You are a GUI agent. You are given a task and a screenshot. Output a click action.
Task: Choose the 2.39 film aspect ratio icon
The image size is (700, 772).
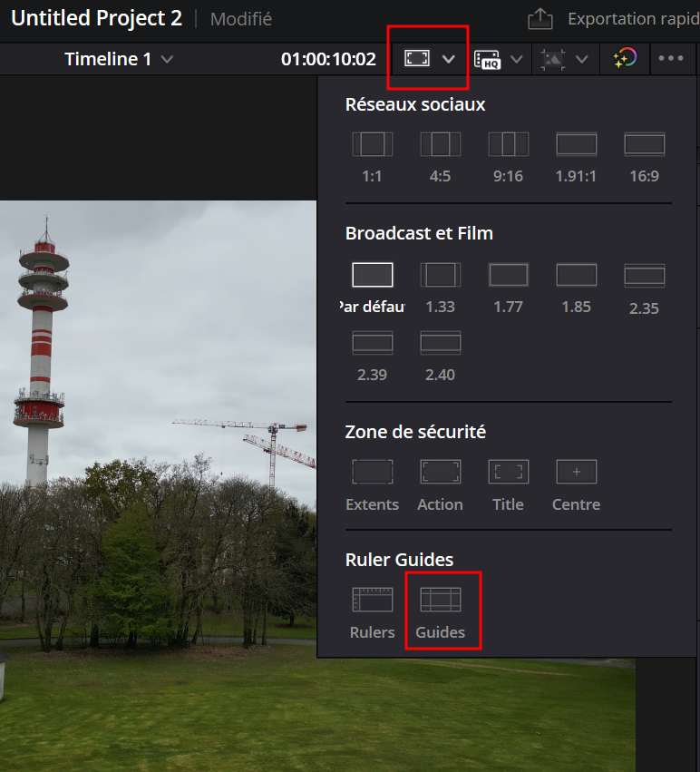[x=373, y=343]
